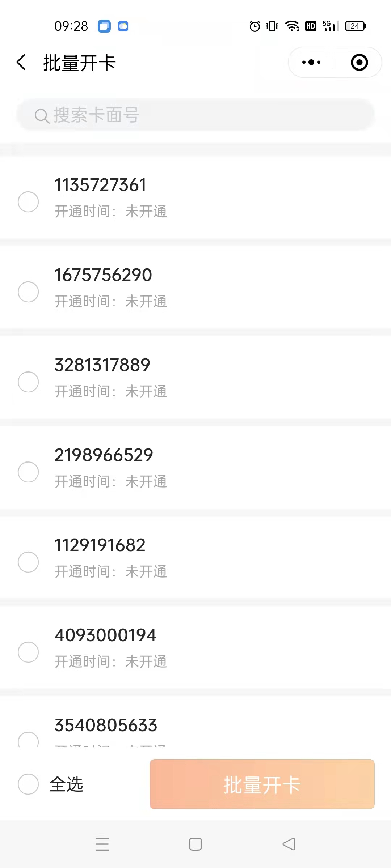Tap the search magnifier icon
Image resolution: width=391 pixels, height=868 pixels.
point(42,116)
